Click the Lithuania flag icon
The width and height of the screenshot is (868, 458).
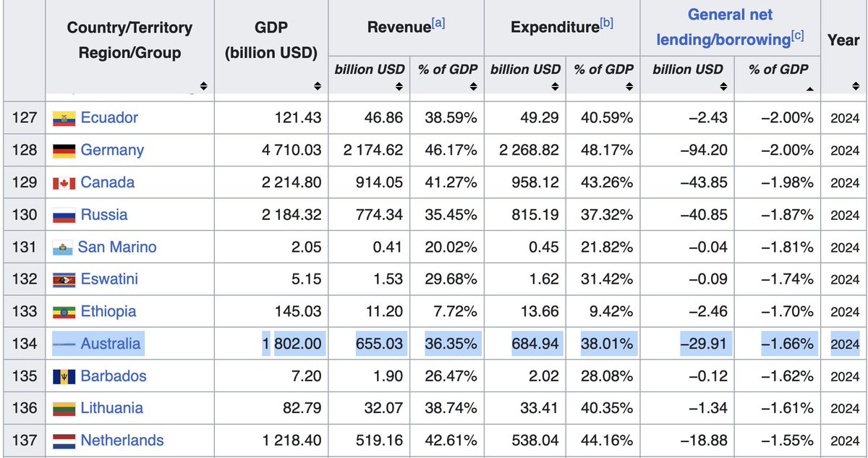(x=64, y=409)
